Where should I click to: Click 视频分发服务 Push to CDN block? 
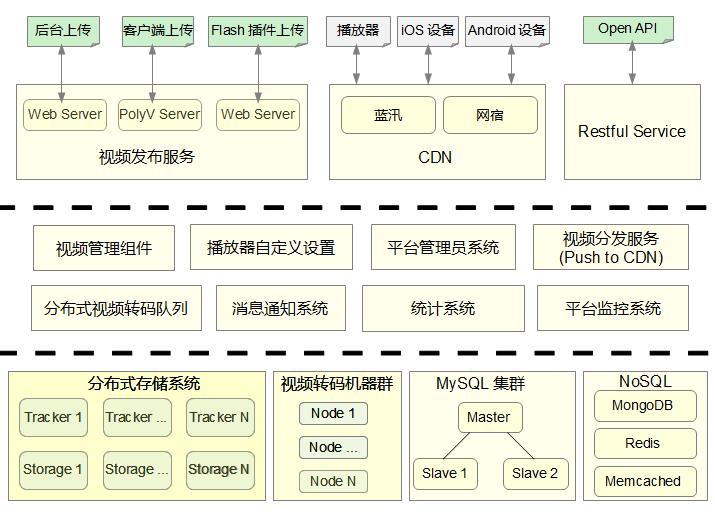[x=611, y=248]
